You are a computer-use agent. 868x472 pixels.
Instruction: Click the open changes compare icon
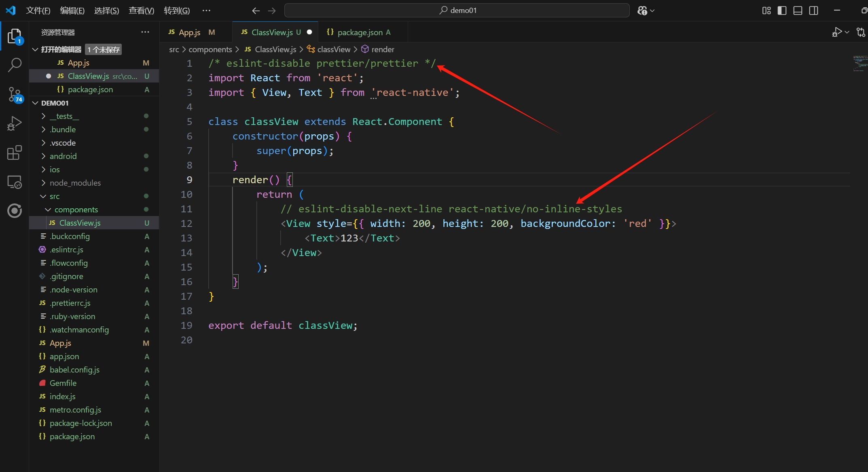point(861,32)
